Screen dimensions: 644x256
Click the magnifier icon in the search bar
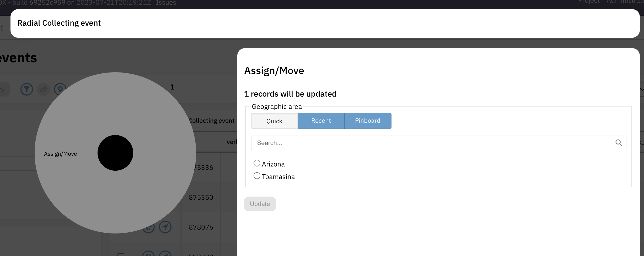pos(619,143)
